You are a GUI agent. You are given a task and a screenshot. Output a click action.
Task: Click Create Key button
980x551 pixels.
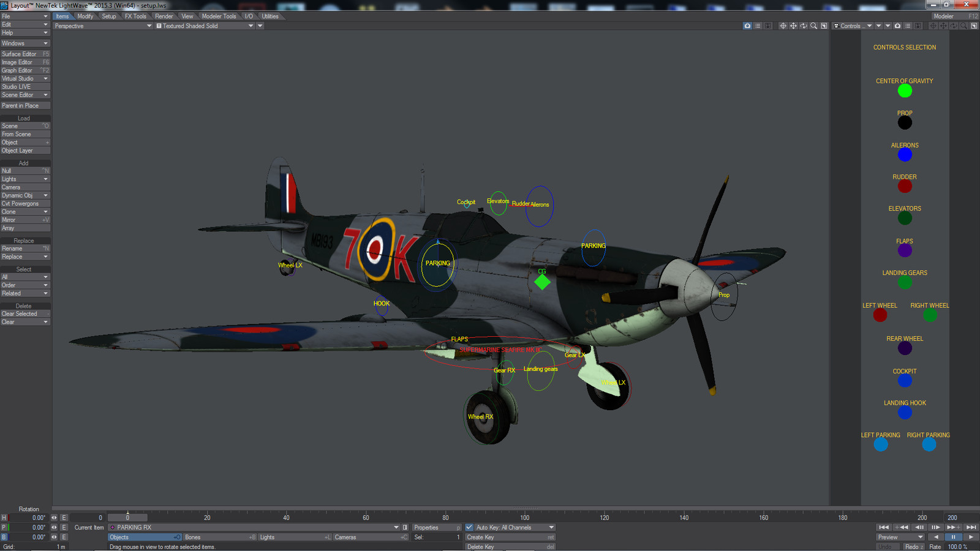tap(510, 537)
